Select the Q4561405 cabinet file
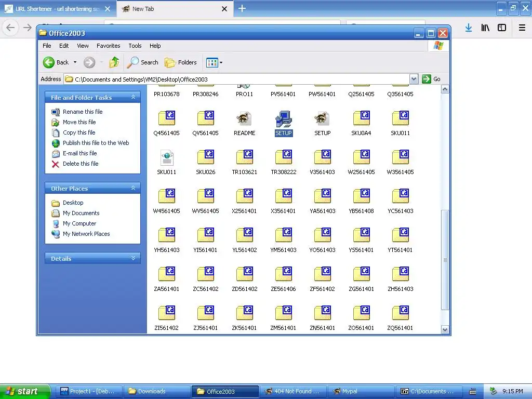The width and height of the screenshot is (532, 399). (x=167, y=118)
